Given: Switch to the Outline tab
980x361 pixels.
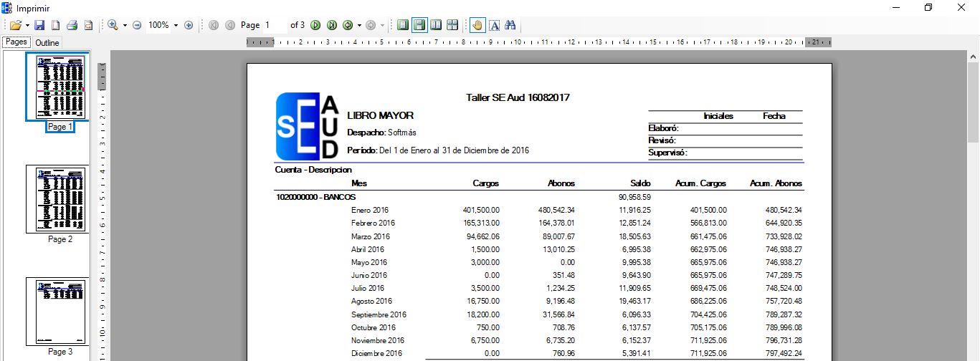Looking at the screenshot, I should pyautogui.click(x=47, y=43).
